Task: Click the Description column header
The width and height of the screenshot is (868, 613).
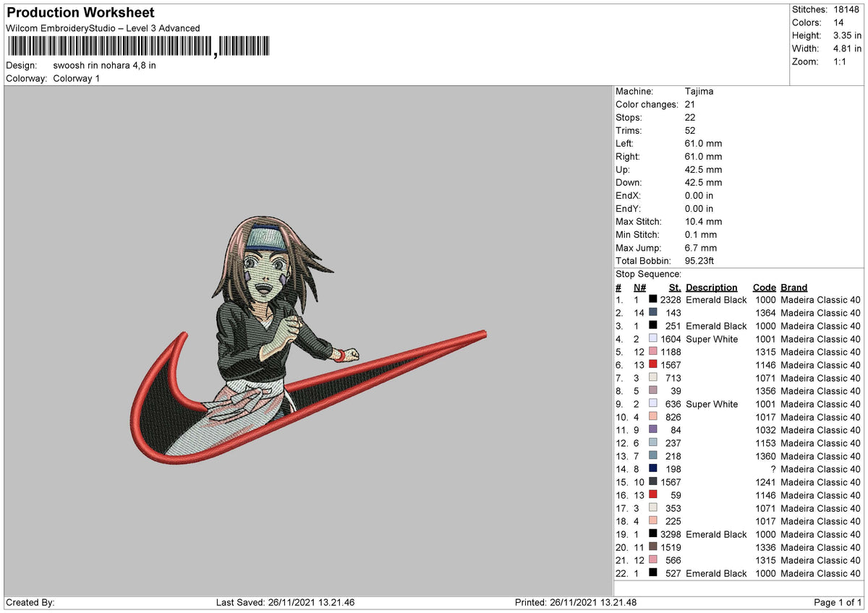Action: click(712, 287)
